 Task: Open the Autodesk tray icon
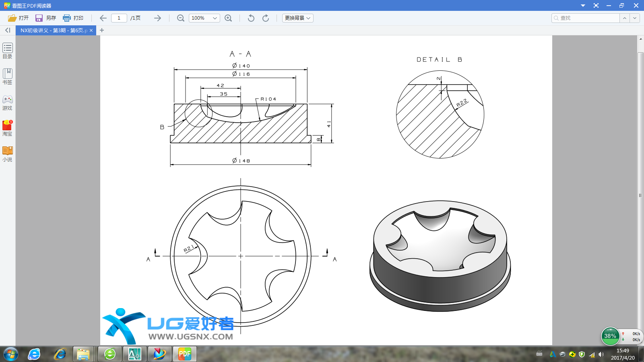[553, 354]
